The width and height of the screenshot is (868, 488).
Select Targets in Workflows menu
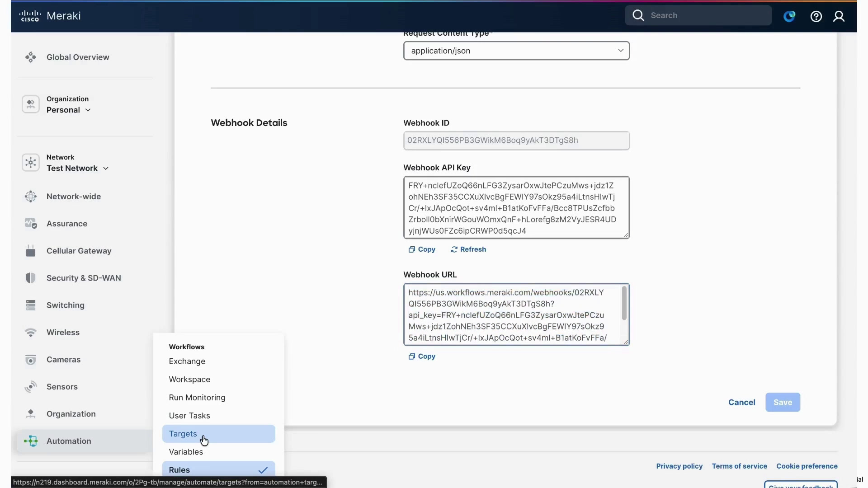[218, 434]
